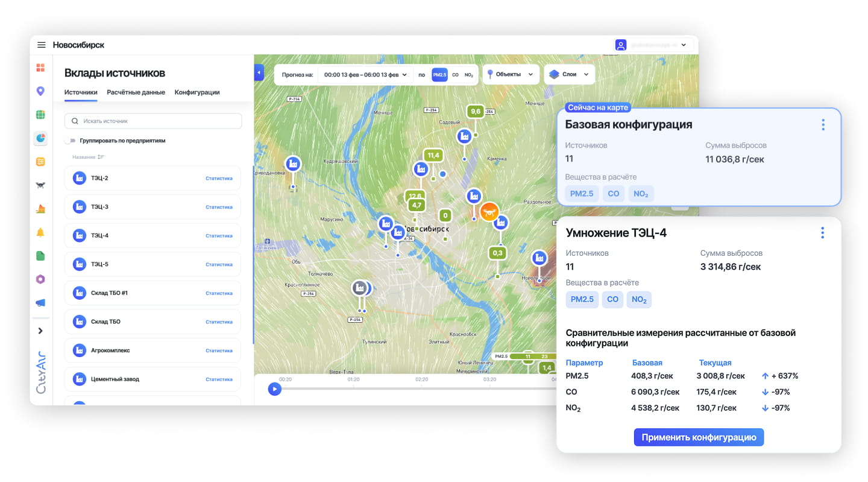Click the map pin icon in sidebar
868x482 pixels.
[x=40, y=91]
